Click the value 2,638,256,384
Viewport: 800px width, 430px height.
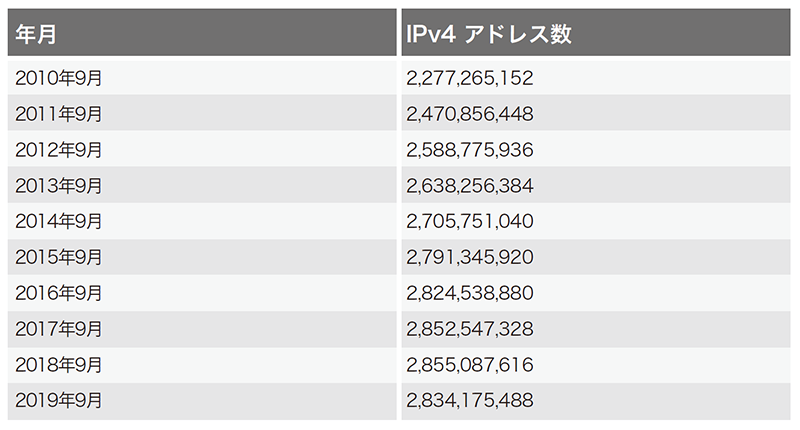[470, 186]
